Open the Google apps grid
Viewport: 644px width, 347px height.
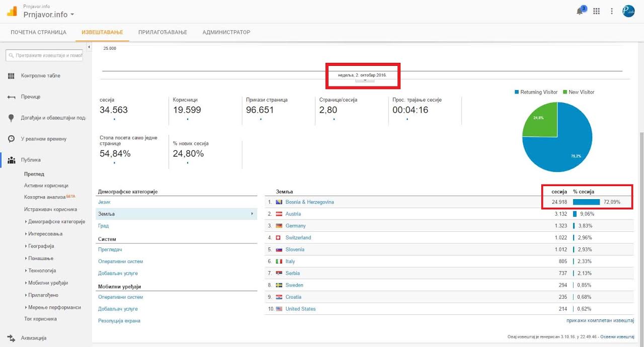pyautogui.click(x=597, y=11)
